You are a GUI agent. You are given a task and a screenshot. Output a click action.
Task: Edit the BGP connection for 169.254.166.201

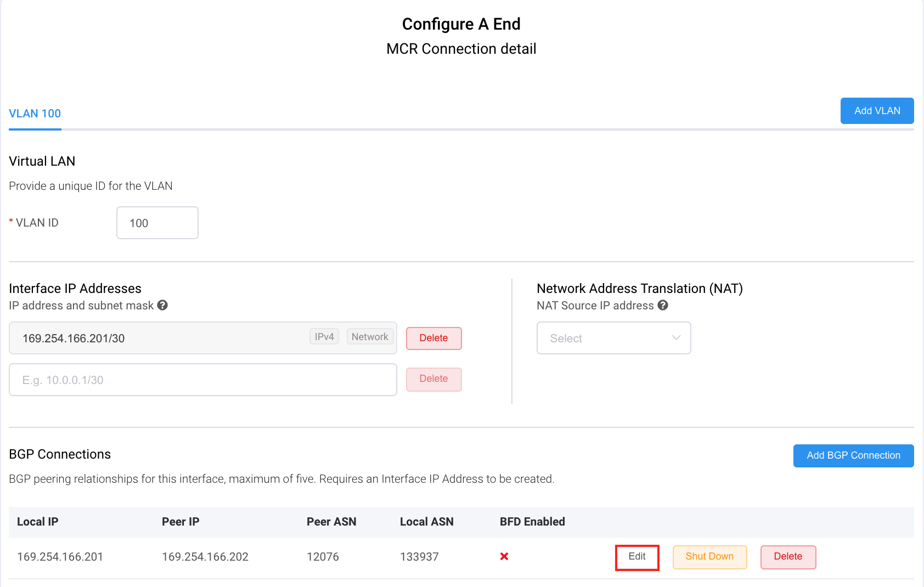(x=637, y=557)
